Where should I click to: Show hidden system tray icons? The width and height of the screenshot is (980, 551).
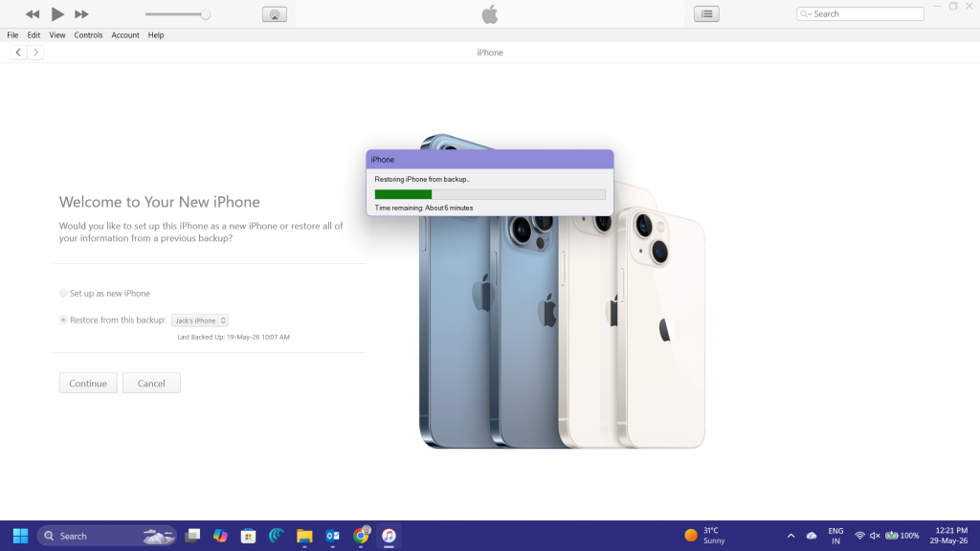[x=791, y=536]
